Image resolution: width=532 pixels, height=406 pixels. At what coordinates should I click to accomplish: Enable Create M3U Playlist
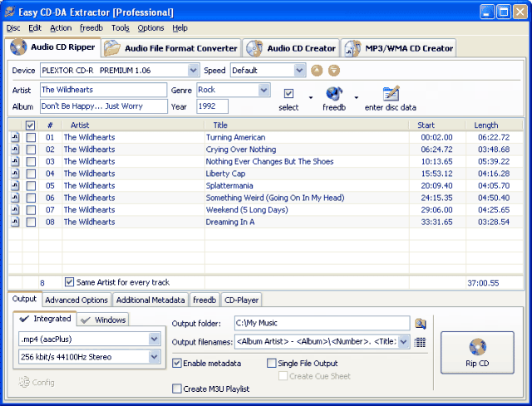click(x=177, y=389)
